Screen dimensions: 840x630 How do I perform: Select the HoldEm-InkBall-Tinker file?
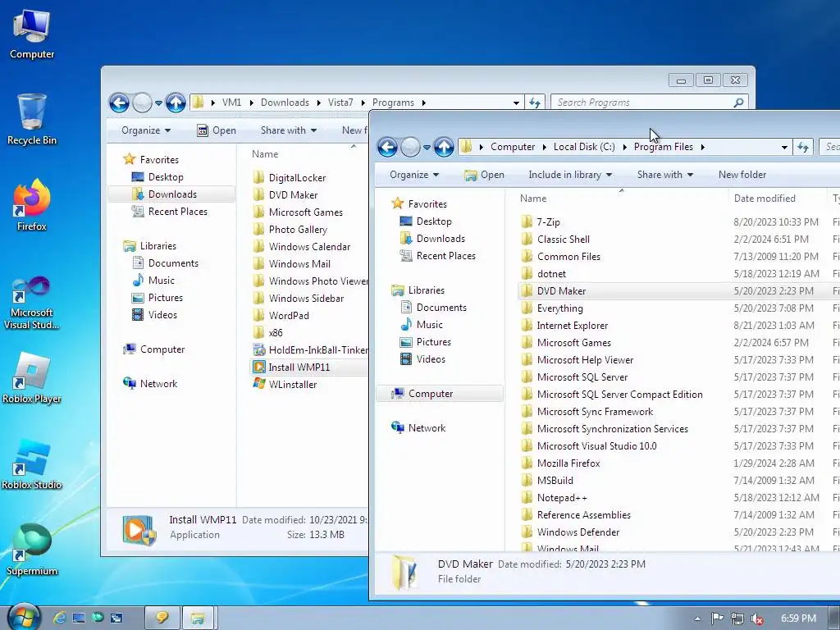(x=311, y=349)
